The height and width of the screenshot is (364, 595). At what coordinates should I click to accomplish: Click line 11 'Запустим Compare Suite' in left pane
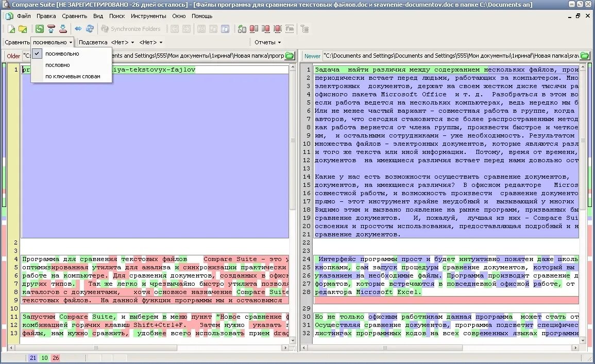tap(155, 317)
